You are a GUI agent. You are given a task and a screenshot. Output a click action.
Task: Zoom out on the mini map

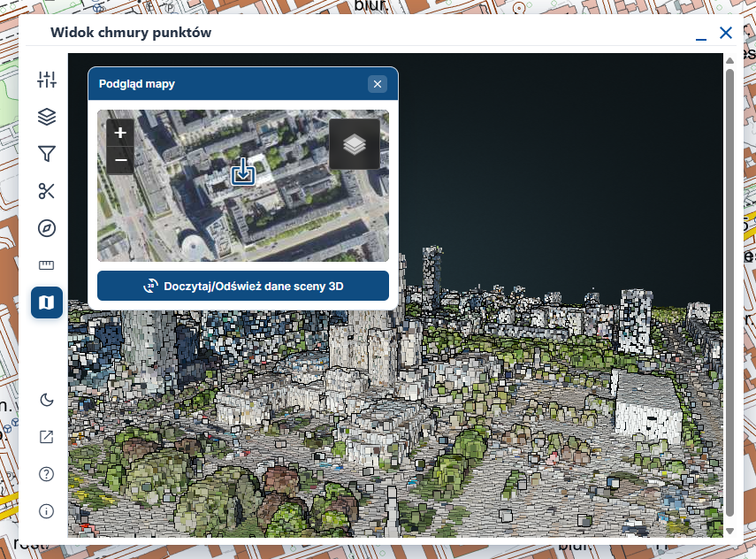click(120, 160)
